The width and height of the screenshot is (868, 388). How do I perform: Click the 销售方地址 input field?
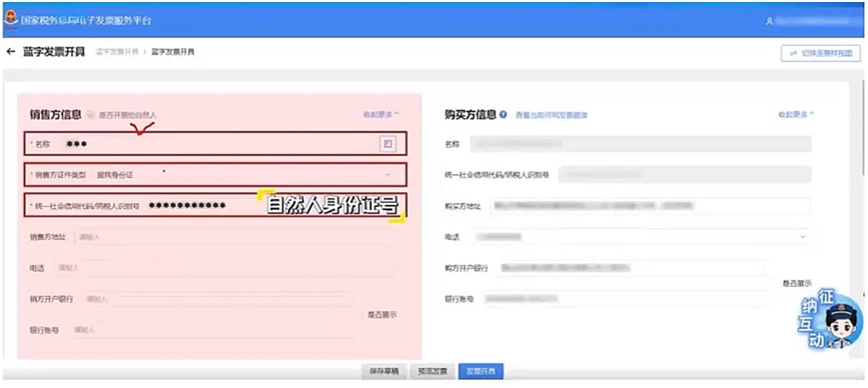236,237
